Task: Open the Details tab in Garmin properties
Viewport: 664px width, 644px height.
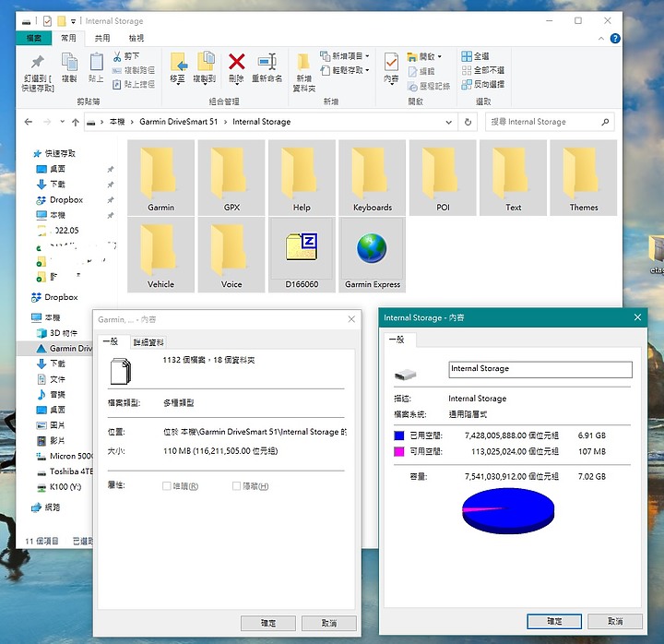Action: [x=148, y=342]
